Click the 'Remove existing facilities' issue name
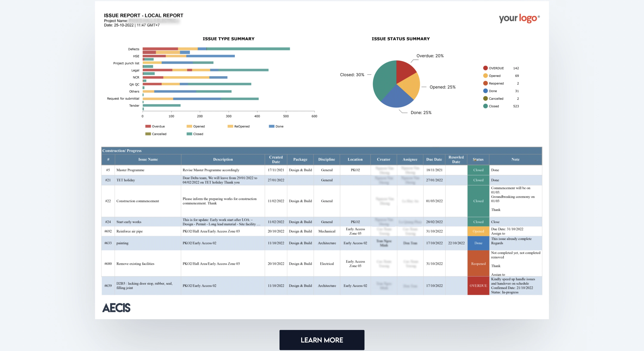 pyautogui.click(x=135, y=264)
